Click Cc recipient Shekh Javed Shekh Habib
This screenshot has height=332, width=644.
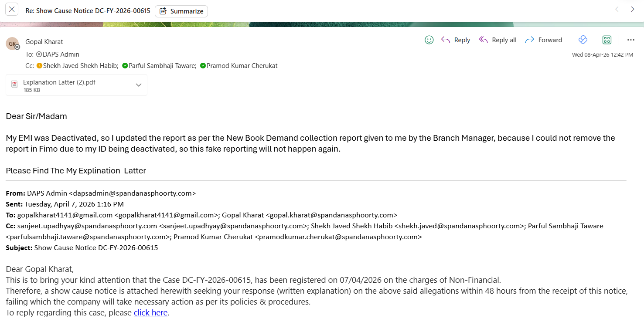tap(80, 66)
